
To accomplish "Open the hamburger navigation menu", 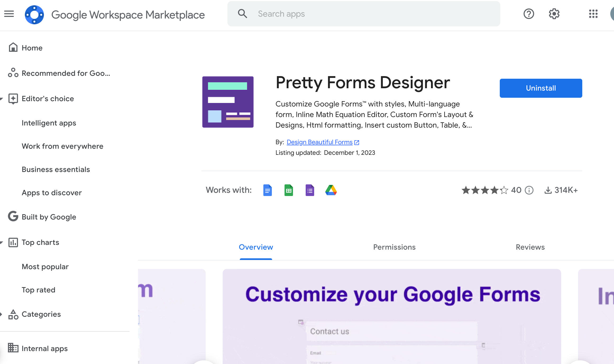I will pos(9,14).
